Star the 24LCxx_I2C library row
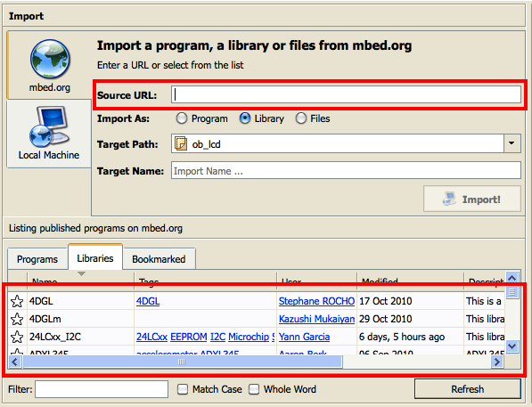The image size is (532, 407). [17, 337]
